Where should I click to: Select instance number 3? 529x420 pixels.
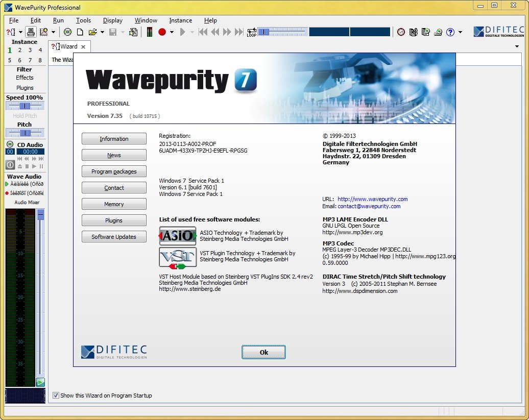[30, 50]
